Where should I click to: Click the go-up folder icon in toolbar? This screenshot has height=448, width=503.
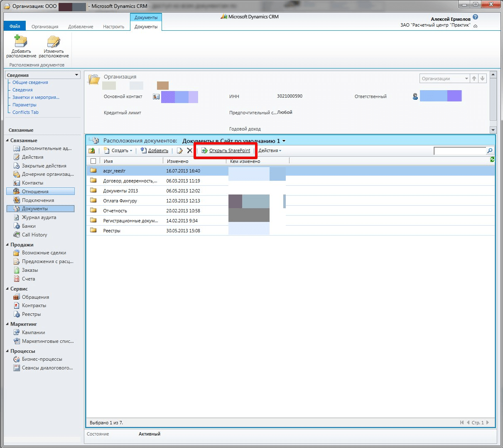(x=92, y=150)
